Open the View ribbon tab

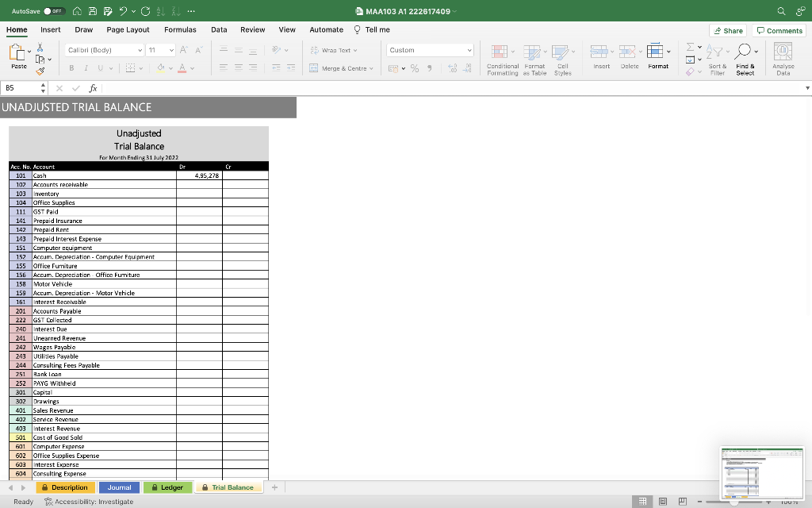click(287, 29)
